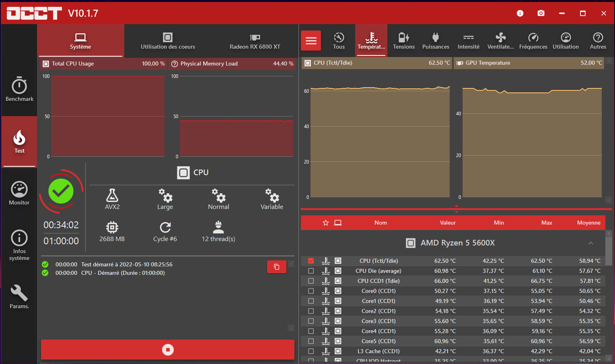Click the graph panel collapse arrows

point(457,209)
